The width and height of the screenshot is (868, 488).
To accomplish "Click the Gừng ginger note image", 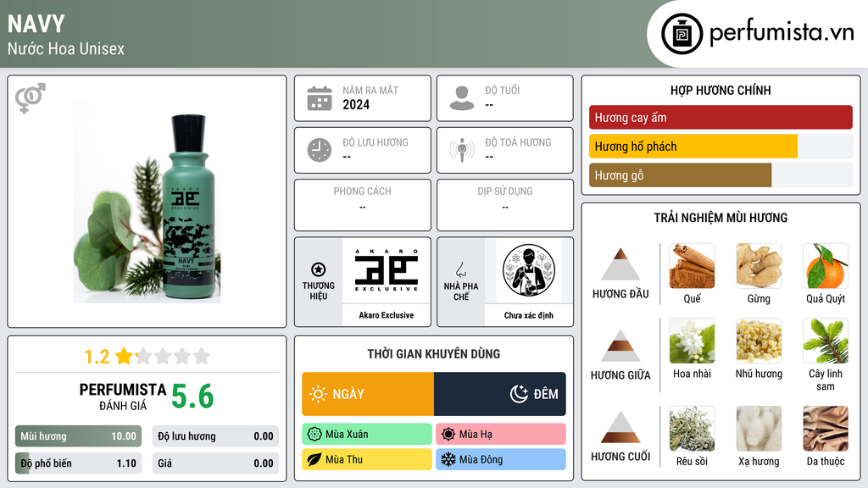I will click(759, 266).
